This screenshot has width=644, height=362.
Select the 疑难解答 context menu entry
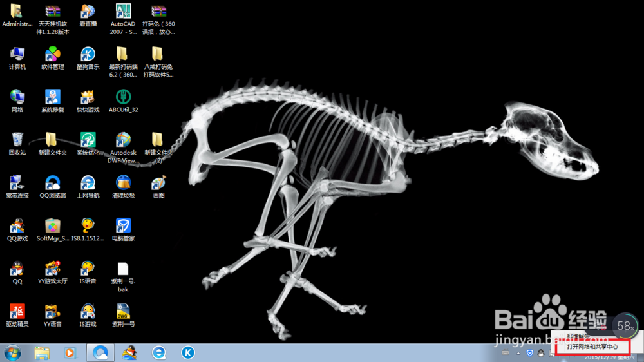[x=577, y=336]
